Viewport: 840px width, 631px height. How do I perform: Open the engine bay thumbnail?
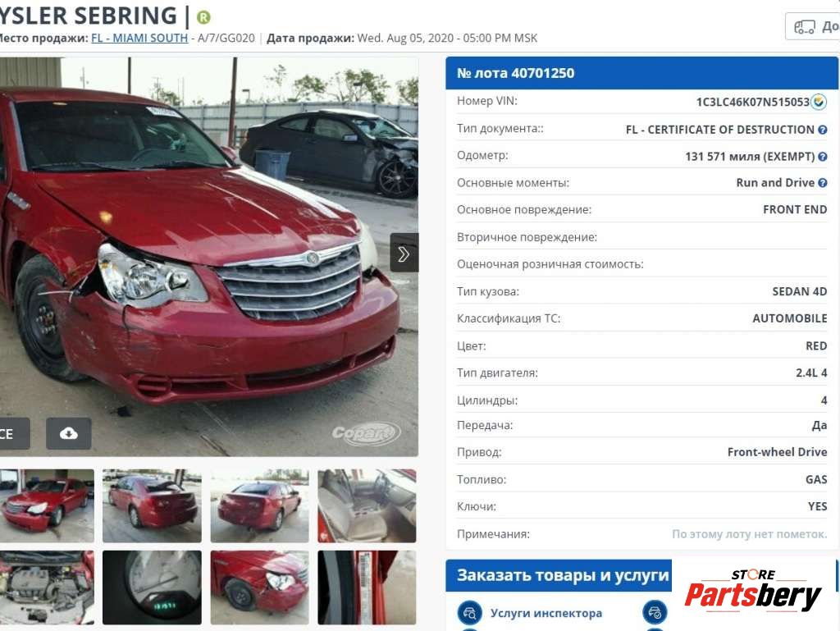(x=47, y=588)
